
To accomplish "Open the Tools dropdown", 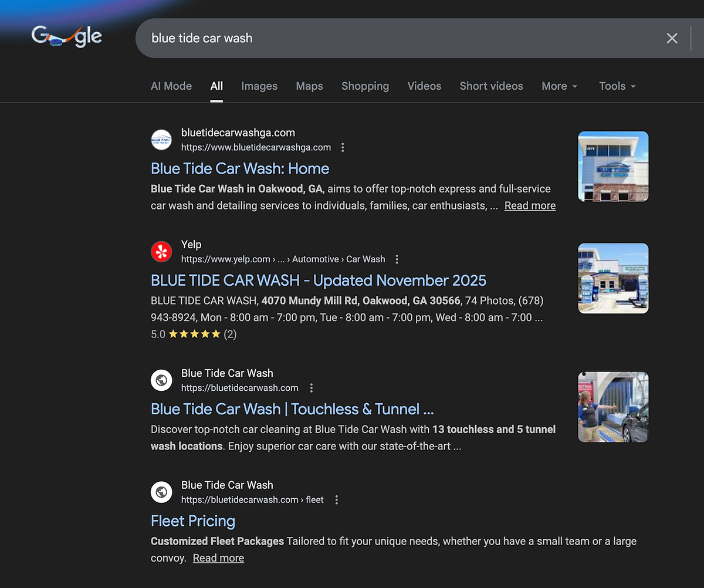I will coord(618,86).
